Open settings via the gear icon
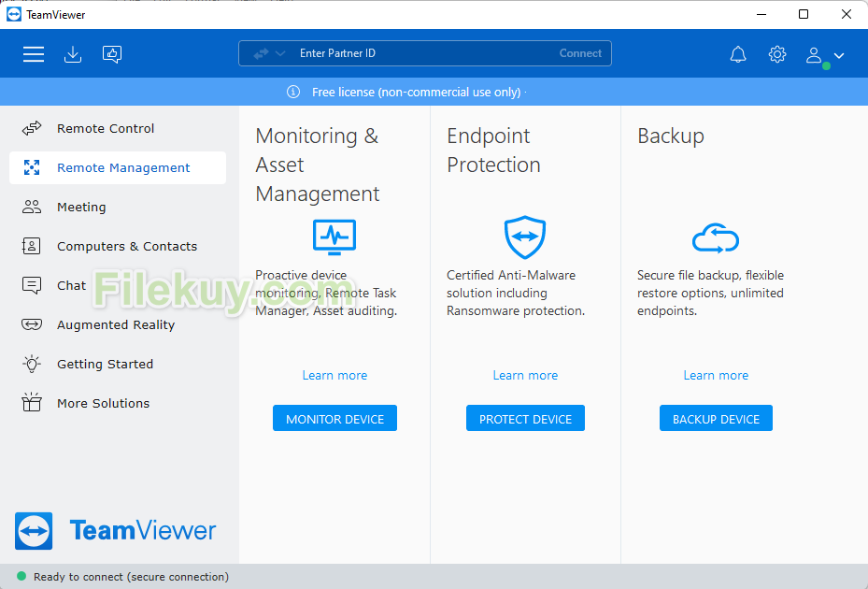Image resolution: width=868 pixels, height=589 pixels. tap(777, 54)
